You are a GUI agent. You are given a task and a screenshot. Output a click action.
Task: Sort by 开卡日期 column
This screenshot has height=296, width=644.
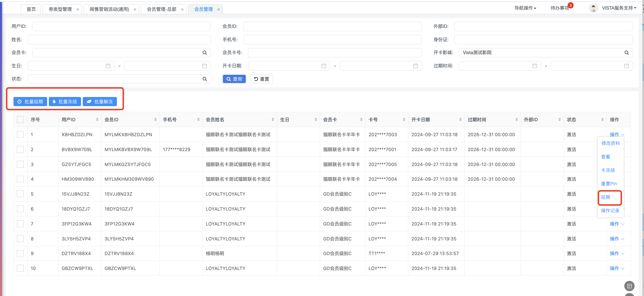point(460,120)
